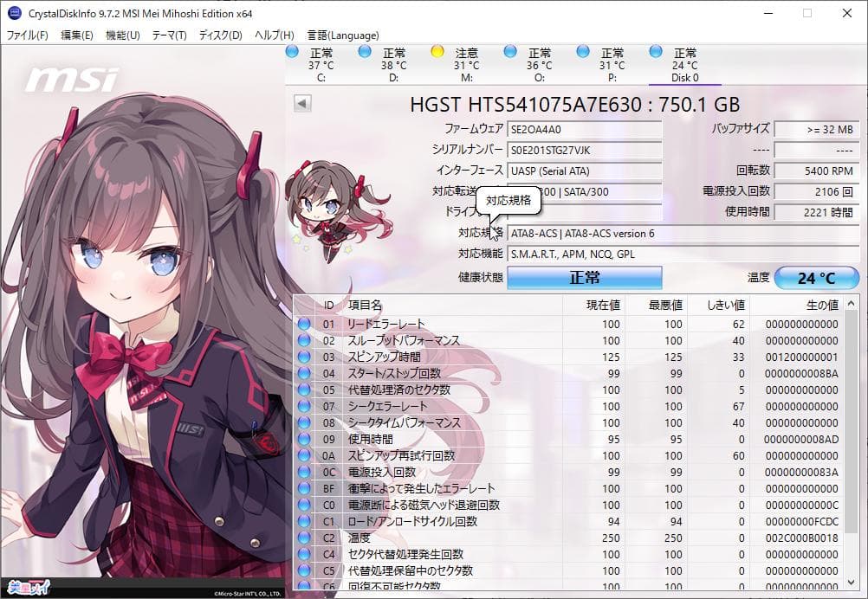Go to previous disk with back arrow
The width and height of the screenshot is (868, 599).
click(x=302, y=103)
